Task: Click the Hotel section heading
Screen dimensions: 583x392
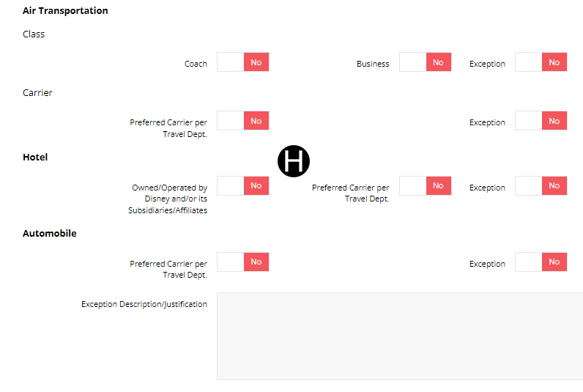Action: (35, 158)
